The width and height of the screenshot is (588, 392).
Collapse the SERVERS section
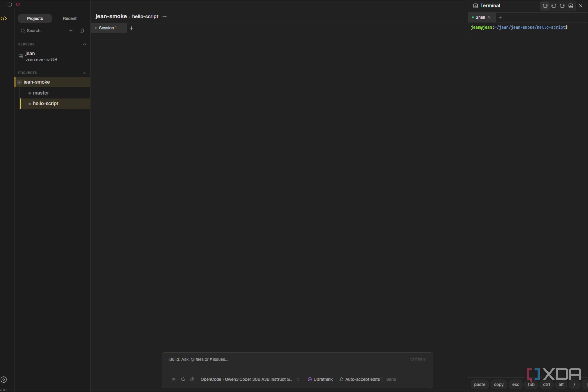point(84,44)
